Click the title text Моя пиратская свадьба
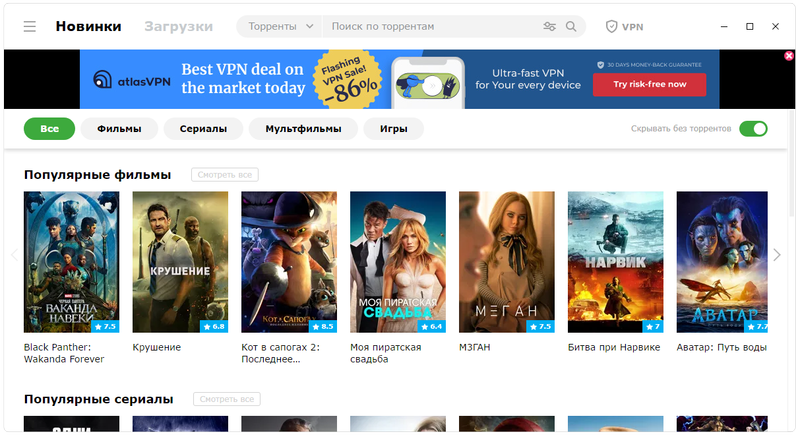The height and width of the screenshot is (435, 800). pos(386,353)
